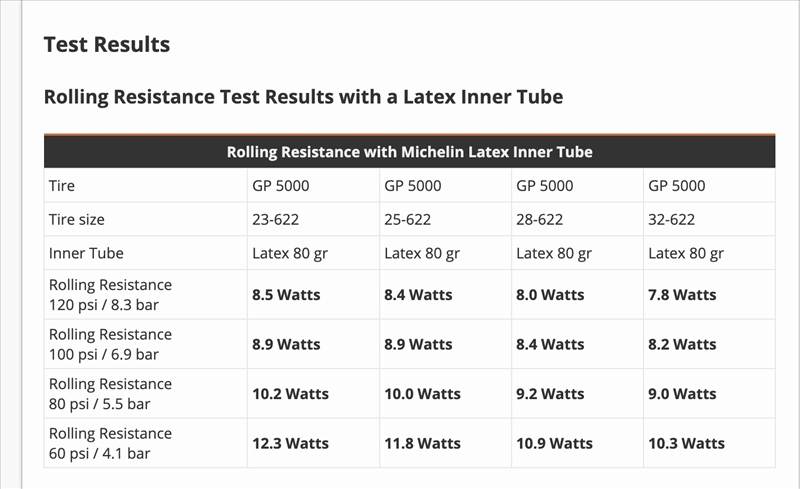
Task: Select the Inner Tube row label
Action: pyautogui.click(x=86, y=253)
